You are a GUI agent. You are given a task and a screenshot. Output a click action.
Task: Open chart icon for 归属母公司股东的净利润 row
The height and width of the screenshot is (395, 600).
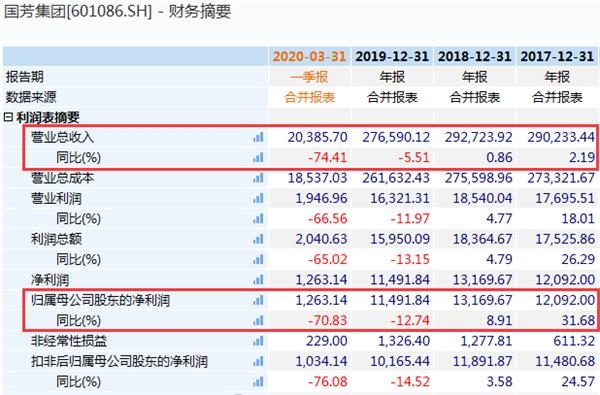[258, 300]
